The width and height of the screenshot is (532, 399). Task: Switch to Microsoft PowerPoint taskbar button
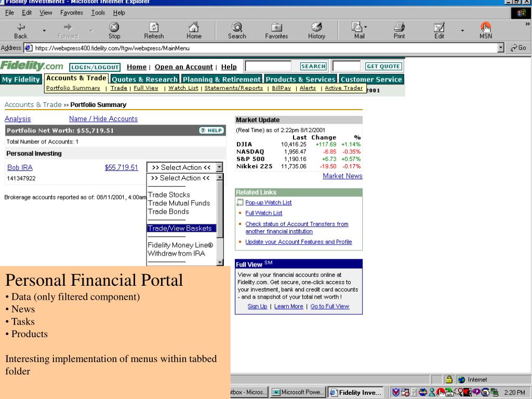pos(298,392)
